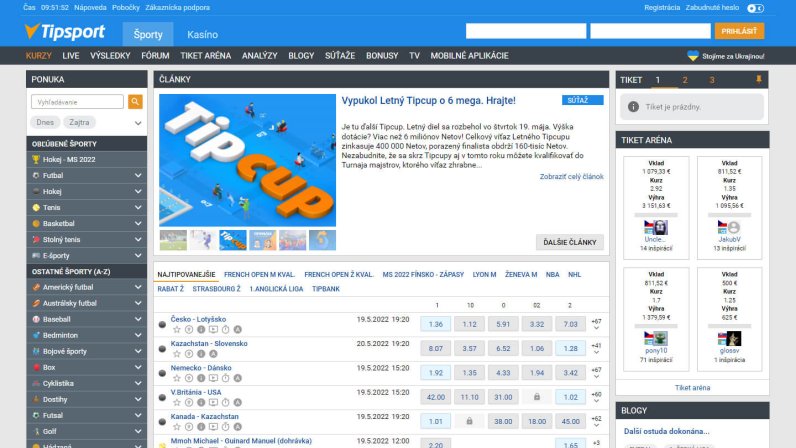Switch to ticket tab 2

685,80
